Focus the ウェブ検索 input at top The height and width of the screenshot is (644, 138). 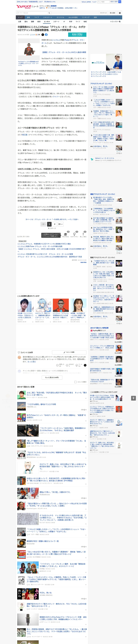click(x=103, y=2)
